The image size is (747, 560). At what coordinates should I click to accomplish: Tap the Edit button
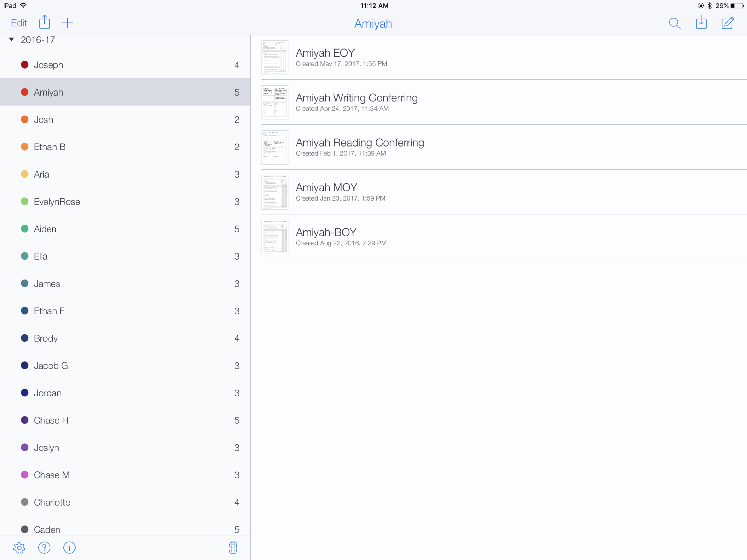(19, 23)
